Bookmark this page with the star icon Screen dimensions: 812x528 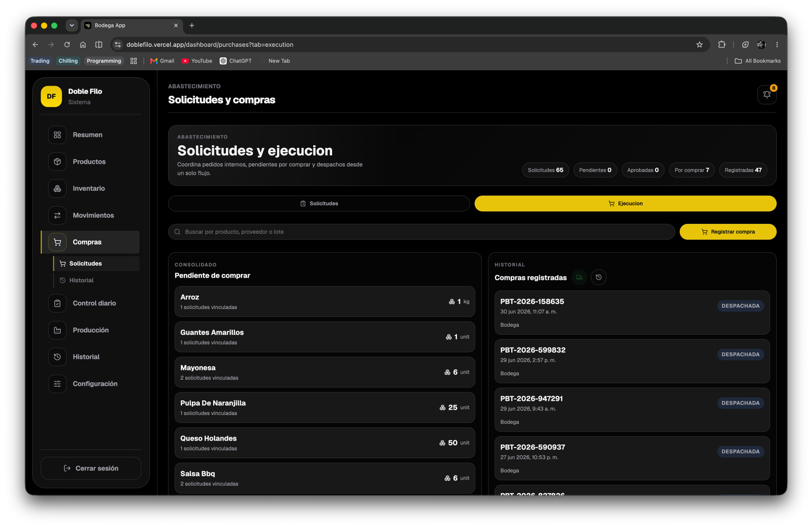[x=700, y=45]
